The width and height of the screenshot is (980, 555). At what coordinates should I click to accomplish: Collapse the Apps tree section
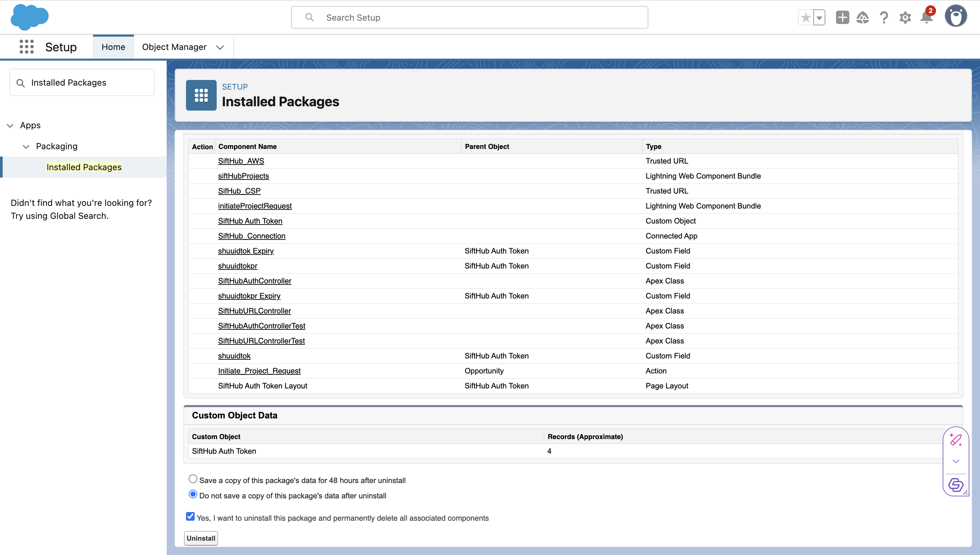coord(10,125)
